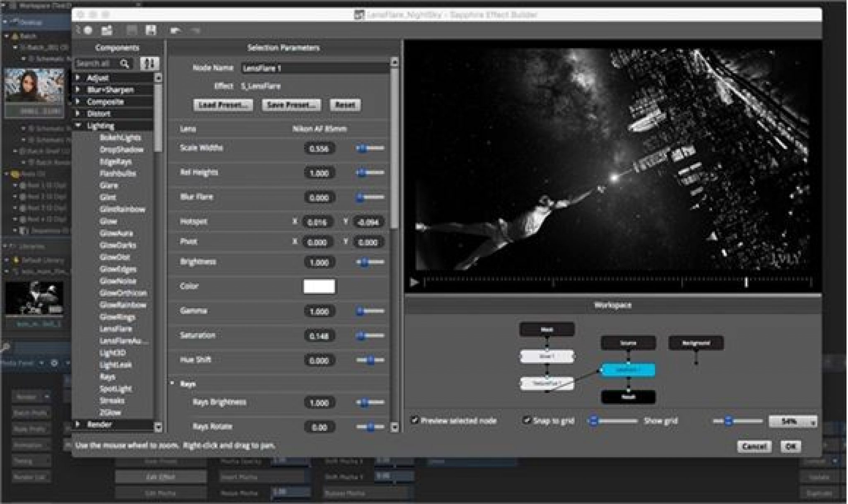Click the sort components icon beside search
The height and width of the screenshot is (504, 848).
[149, 64]
